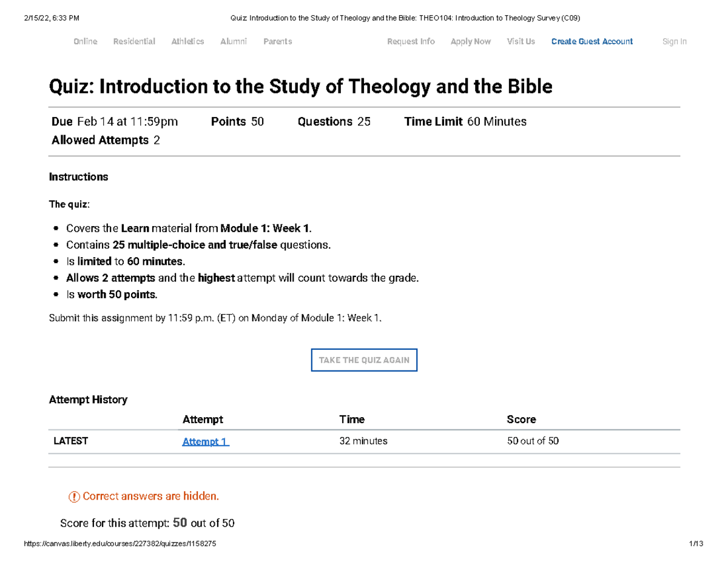
Task: Click the quiz title heading
Action: [301, 87]
